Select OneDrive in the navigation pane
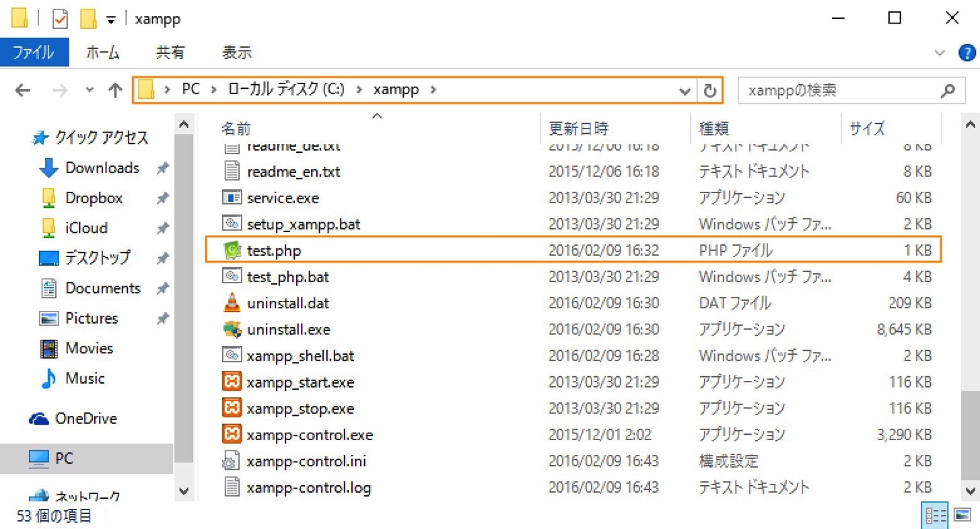Image resolution: width=980 pixels, height=529 pixels. [x=85, y=419]
